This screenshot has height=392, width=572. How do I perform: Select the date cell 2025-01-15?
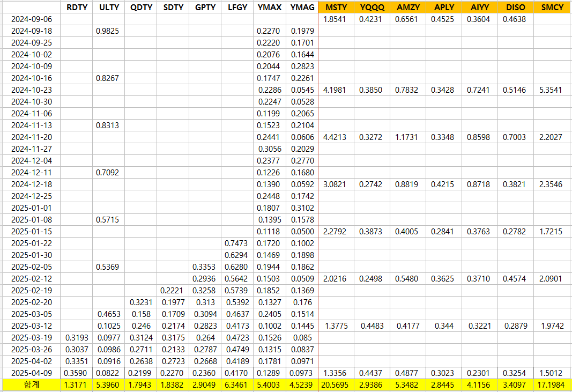point(32,232)
